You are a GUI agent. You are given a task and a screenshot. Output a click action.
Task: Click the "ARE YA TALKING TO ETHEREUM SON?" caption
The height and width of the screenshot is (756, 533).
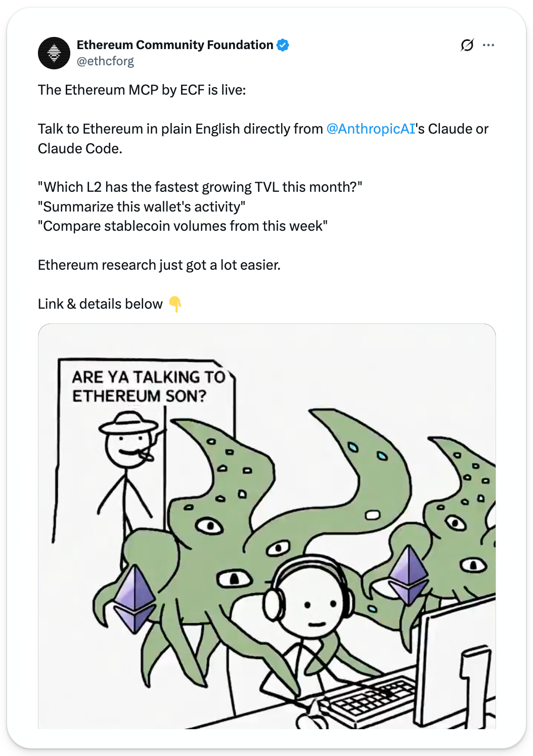click(x=149, y=386)
